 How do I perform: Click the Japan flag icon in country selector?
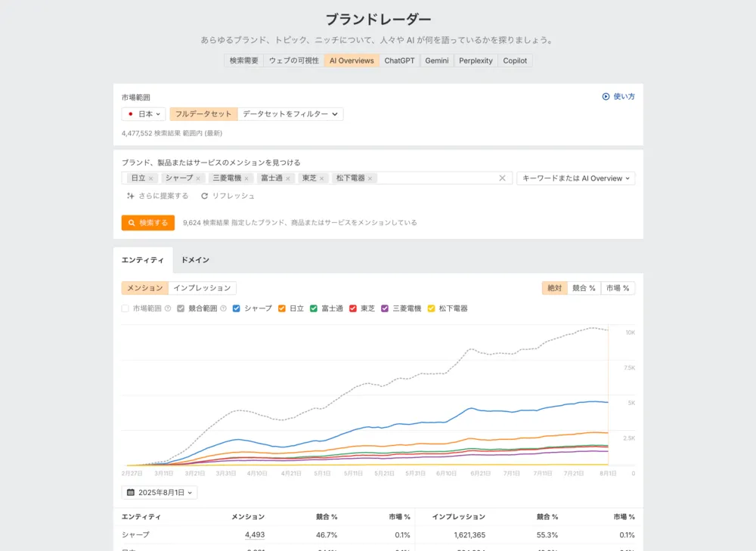pyautogui.click(x=130, y=114)
